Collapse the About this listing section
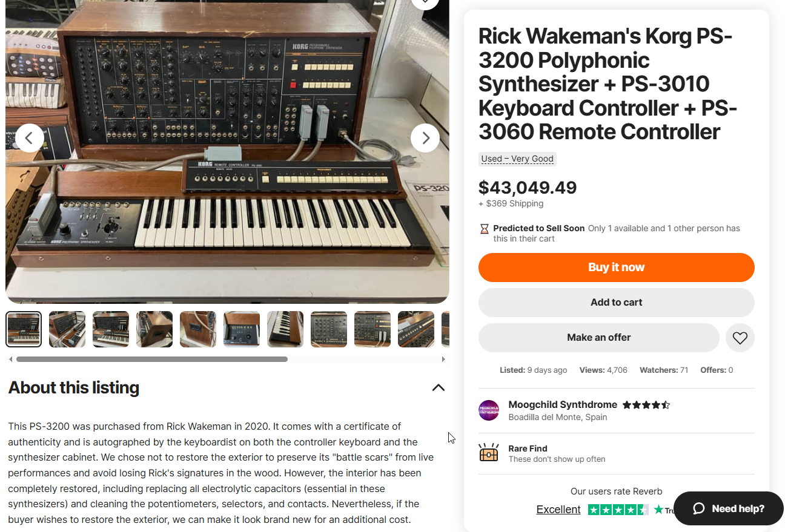 pyautogui.click(x=438, y=388)
